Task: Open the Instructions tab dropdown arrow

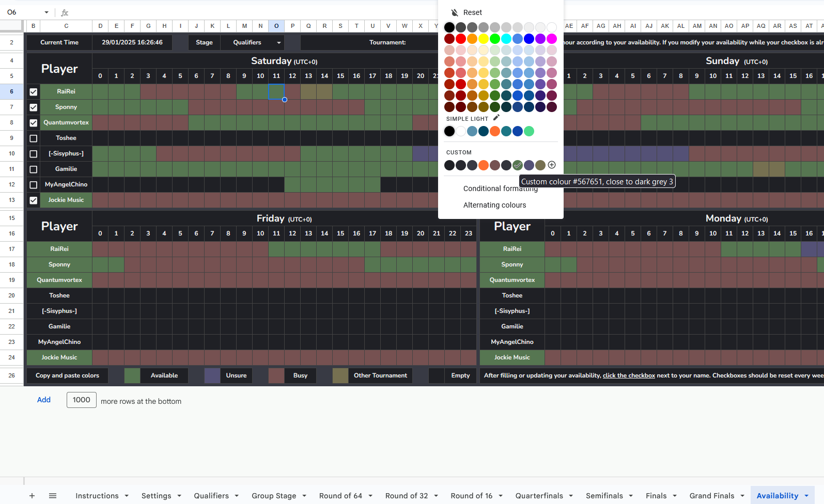Action: tap(127, 496)
